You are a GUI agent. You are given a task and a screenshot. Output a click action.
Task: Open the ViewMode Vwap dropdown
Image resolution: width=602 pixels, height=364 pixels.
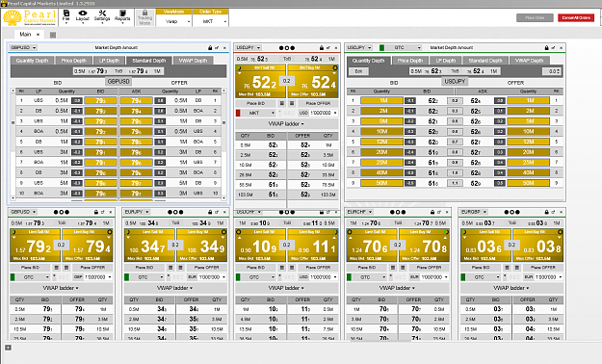click(174, 21)
